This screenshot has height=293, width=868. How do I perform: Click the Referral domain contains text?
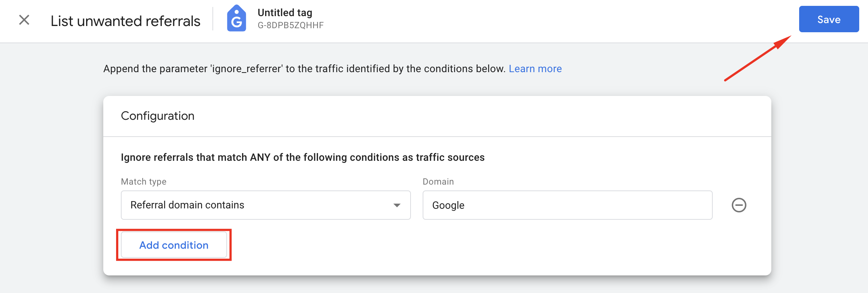187,205
